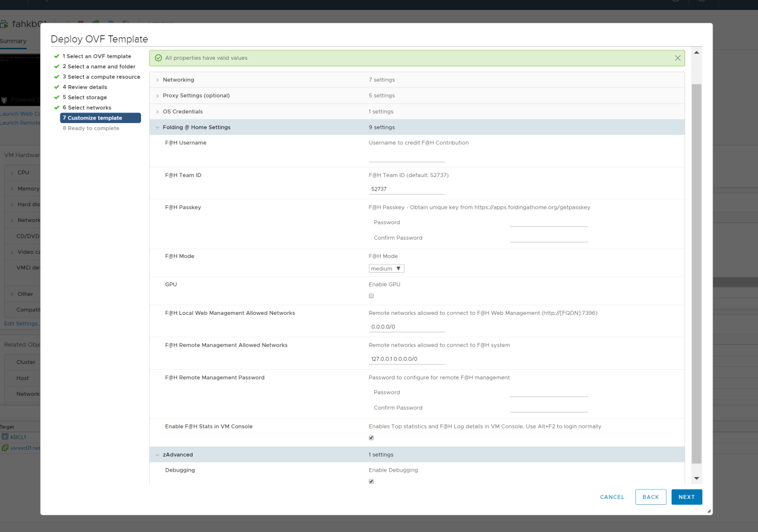
Task: Click the scrollbar up arrow
Action: [x=696, y=53]
